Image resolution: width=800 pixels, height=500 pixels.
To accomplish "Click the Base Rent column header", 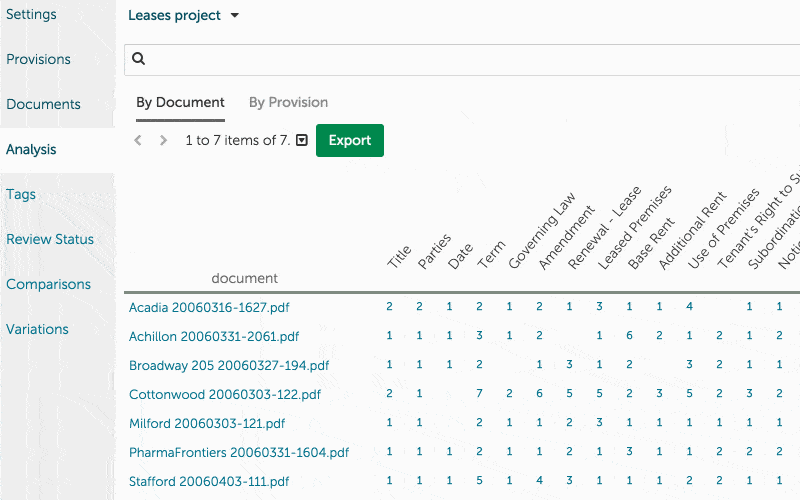I will pyautogui.click(x=651, y=243).
